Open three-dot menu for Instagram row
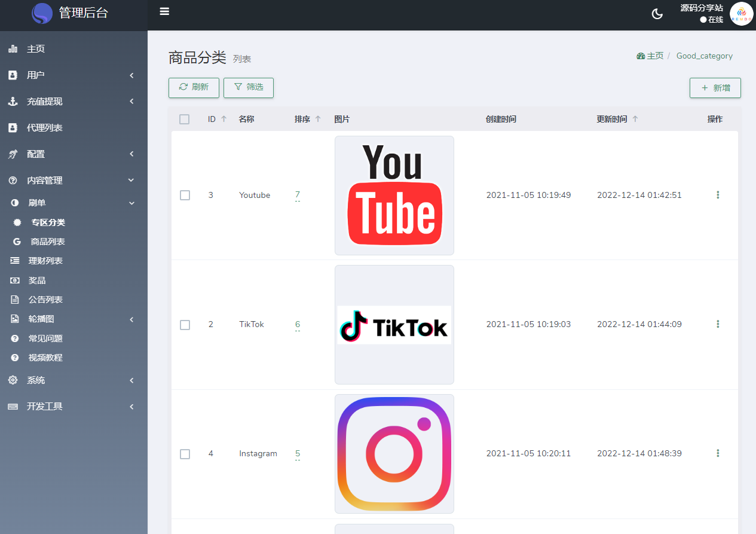The image size is (756, 534). click(x=718, y=453)
